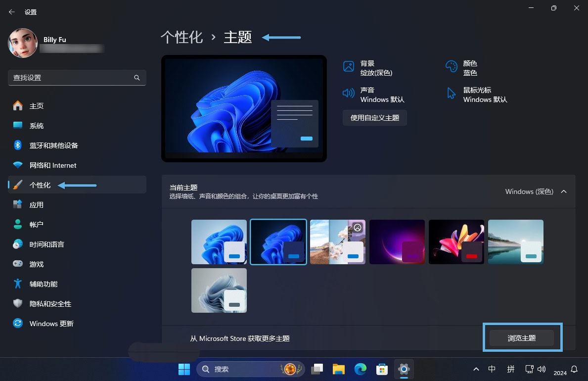Viewport: 588px width, 381px height.
Task: Open the notifications bell in system tray
Action: [x=573, y=369]
